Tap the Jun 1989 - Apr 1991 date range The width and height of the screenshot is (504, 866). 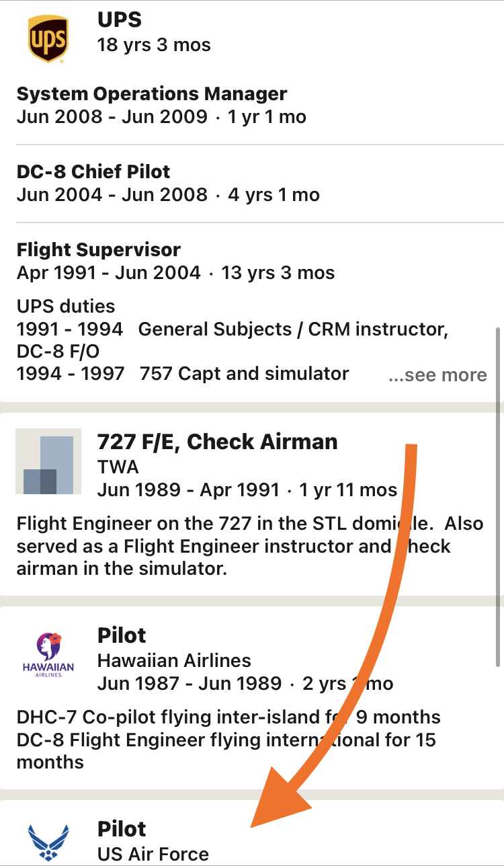[x=189, y=489]
